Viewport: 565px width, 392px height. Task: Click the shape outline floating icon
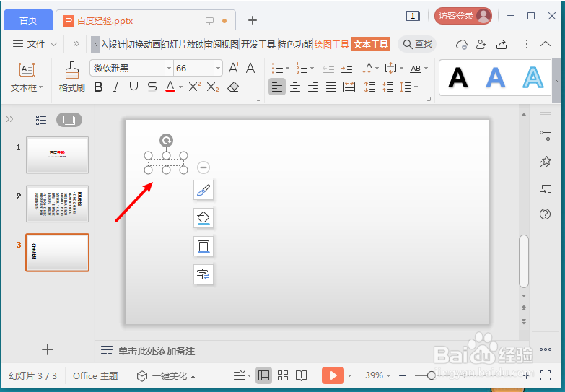click(203, 246)
